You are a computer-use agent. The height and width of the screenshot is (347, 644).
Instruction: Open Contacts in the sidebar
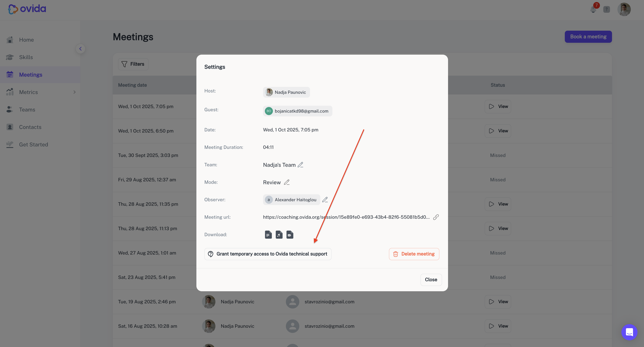click(x=40, y=127)
